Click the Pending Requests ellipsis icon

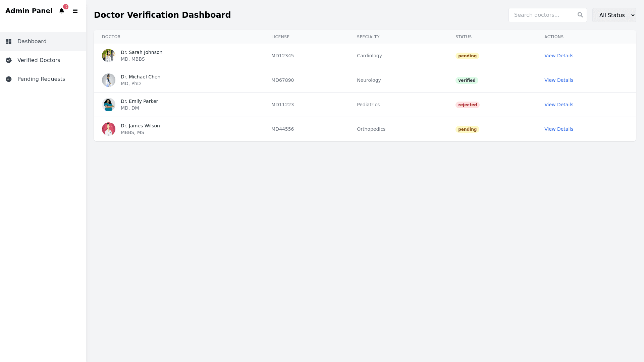(9, 79)
